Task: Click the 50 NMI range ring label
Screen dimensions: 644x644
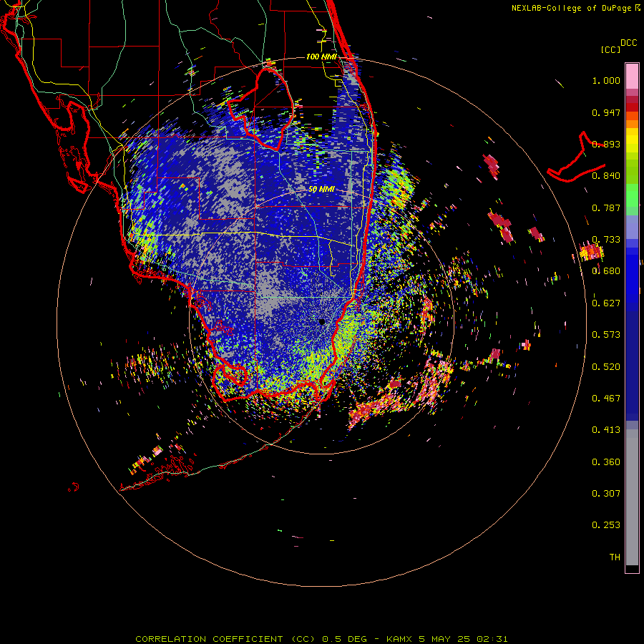Action: coord(321,190)
